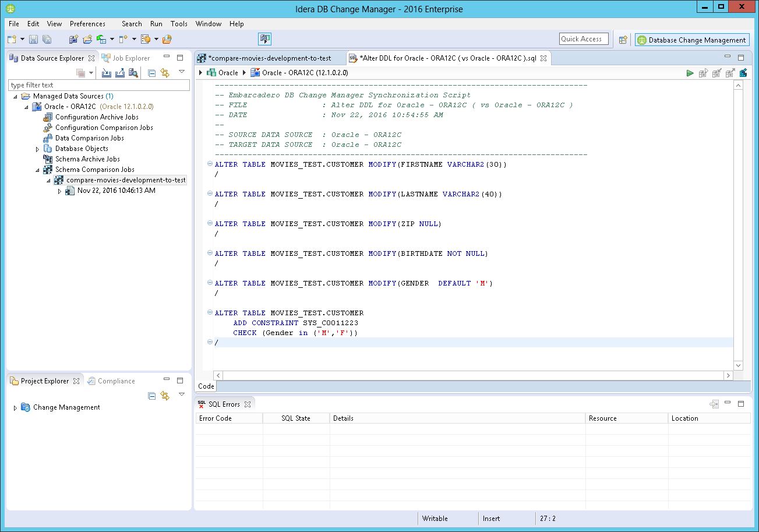The width and height of the screenshot is (759, 532).
Task: Click the open folder toolbar icon
Action: point(87,40)
